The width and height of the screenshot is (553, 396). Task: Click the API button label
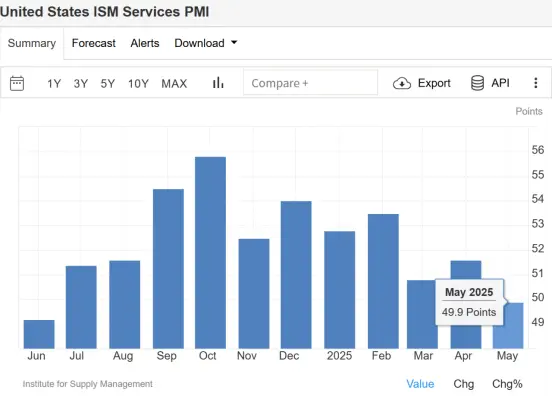coord(500,83)
